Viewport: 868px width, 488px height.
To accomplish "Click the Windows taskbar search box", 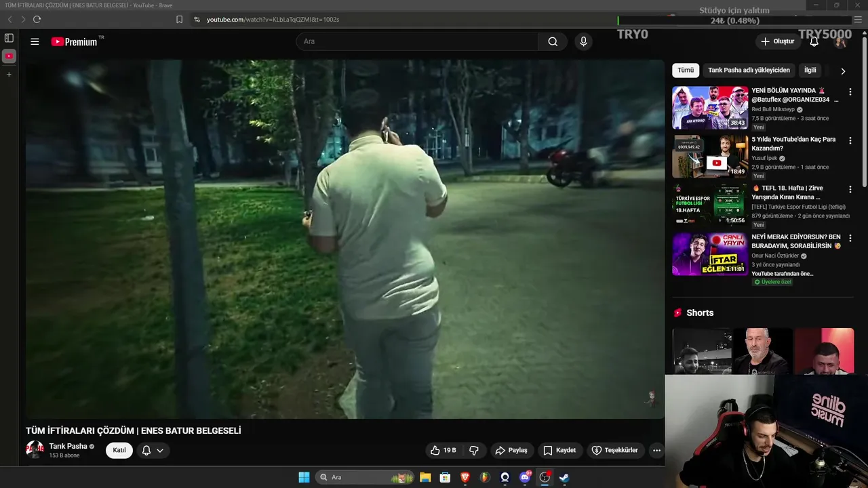I will (365, 477).
